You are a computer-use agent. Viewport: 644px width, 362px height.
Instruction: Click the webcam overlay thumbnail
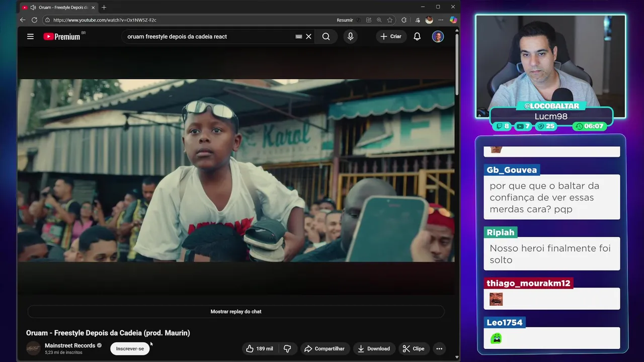tap(551, 65)
